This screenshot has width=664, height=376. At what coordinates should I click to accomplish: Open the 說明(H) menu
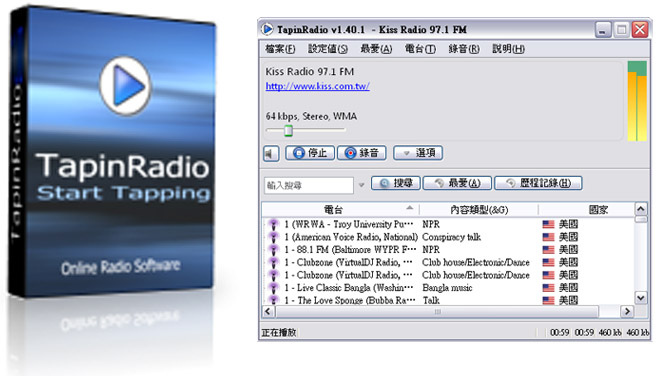[508, 49]
